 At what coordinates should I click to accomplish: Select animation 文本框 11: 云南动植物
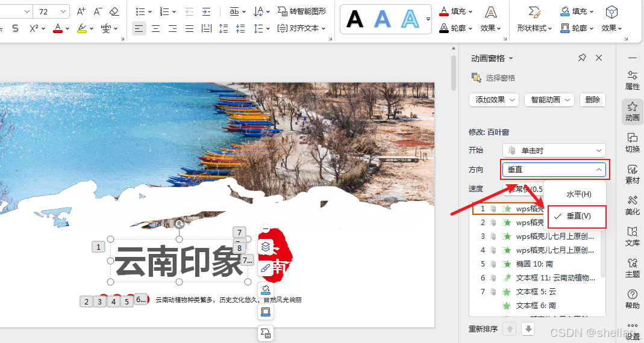tap(537, 278)
